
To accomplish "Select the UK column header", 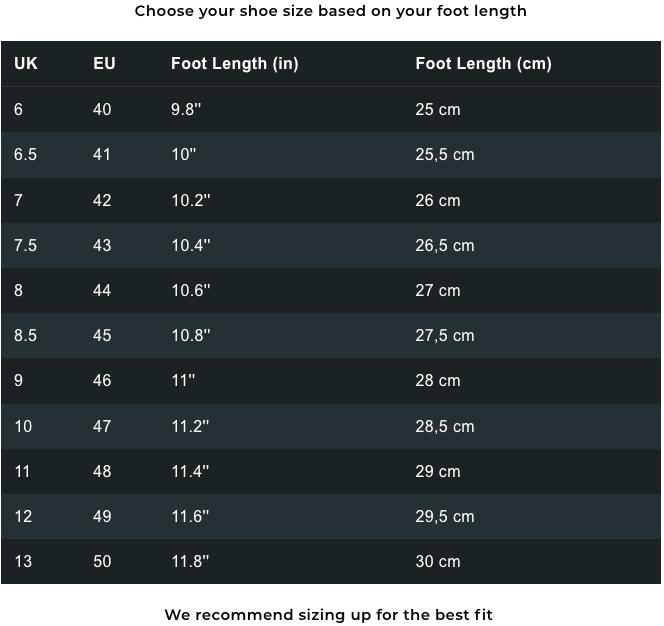I will click(26, 64).
